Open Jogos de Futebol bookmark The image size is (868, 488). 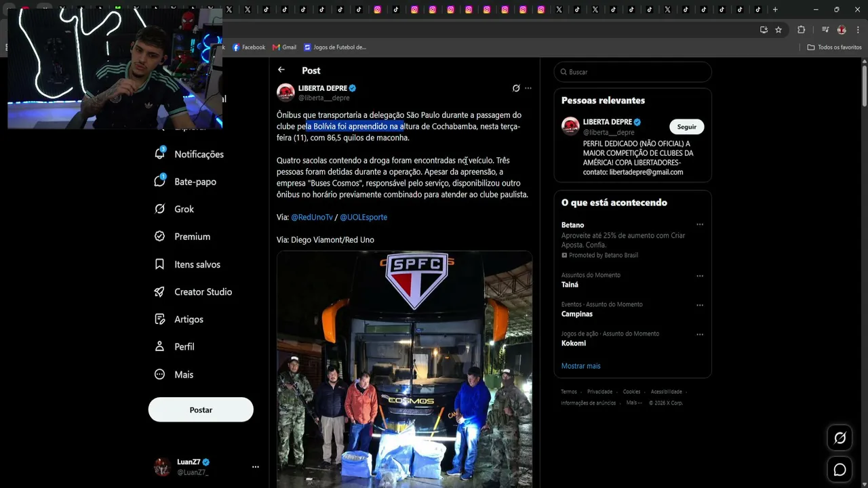pyautogui.click(x=335, y=47)
